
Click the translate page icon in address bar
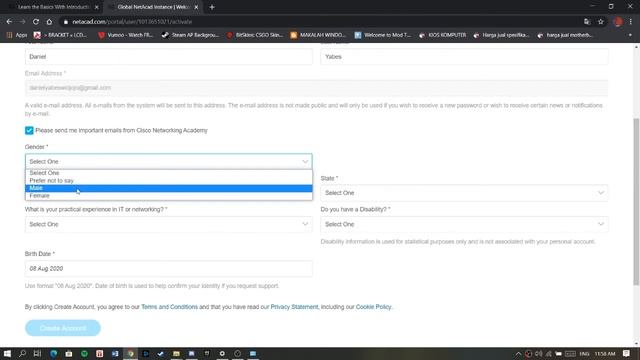click(587, 22)
